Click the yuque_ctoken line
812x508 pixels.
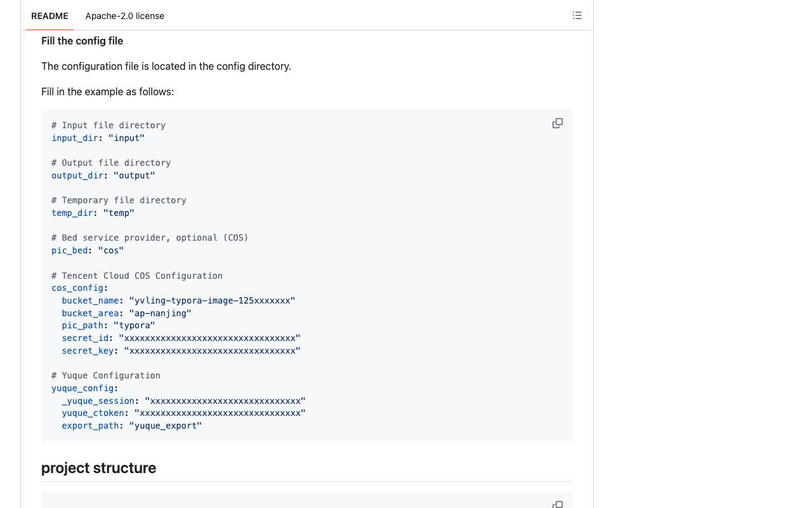coord(183,413)
